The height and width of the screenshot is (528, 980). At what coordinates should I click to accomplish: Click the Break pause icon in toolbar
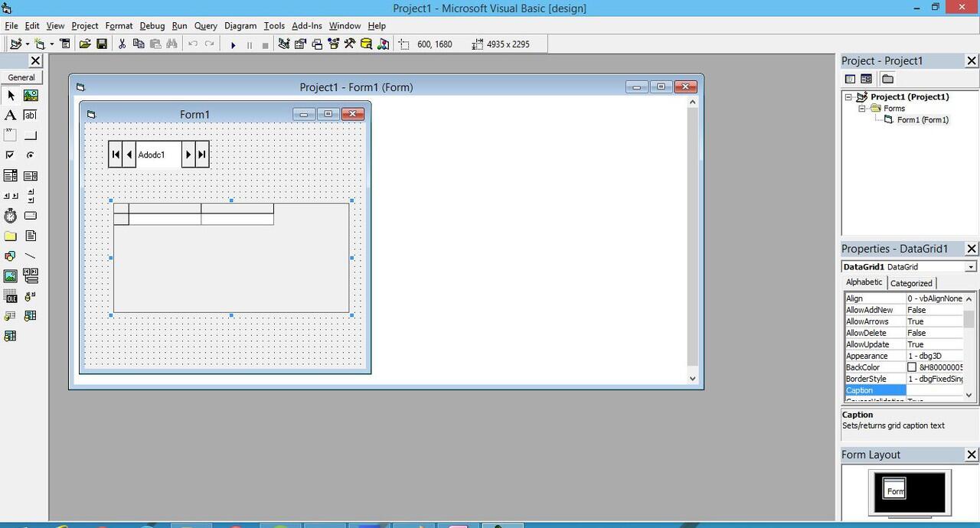click(249, 45)
